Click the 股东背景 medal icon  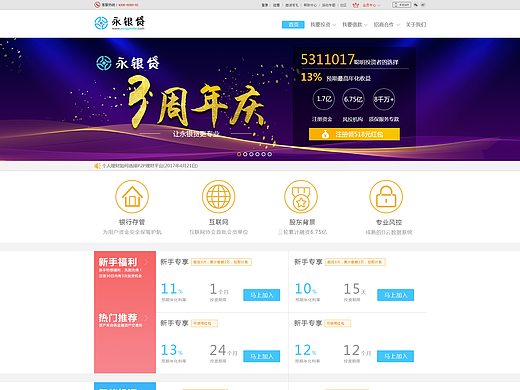[301, 197]
